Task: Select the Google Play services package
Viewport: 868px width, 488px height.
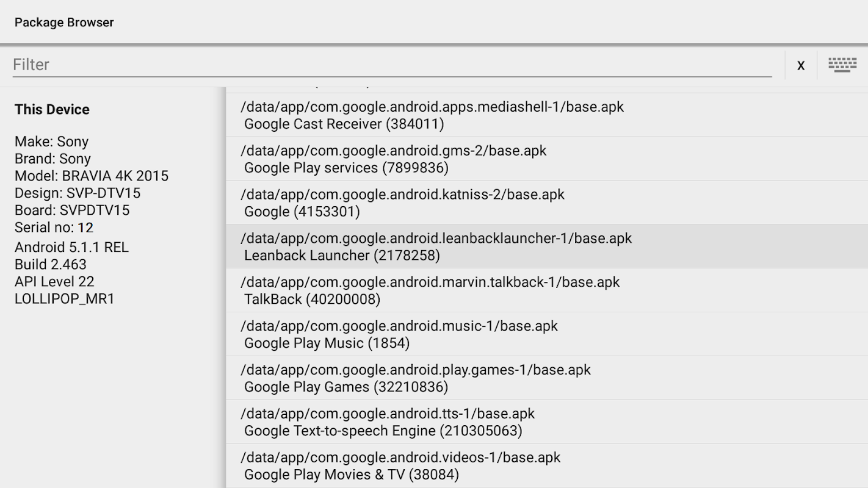Action: tap(547, 159)
